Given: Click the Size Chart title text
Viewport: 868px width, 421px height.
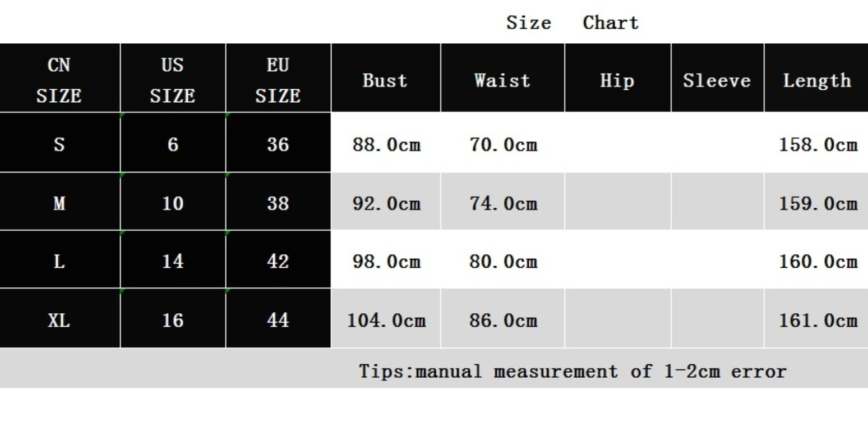Looking at the screenshot, I should (572, 23).
